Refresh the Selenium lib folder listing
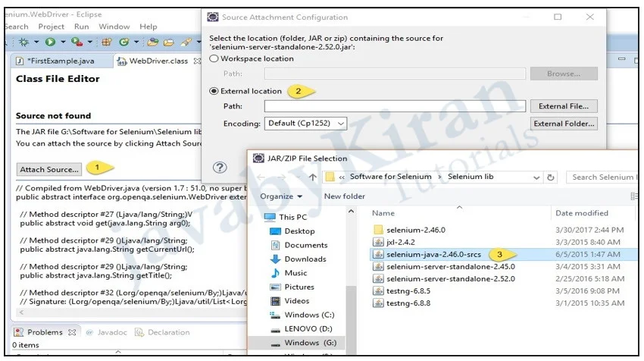The height and width of the screenshot is (361, 644). click(551, 177)
